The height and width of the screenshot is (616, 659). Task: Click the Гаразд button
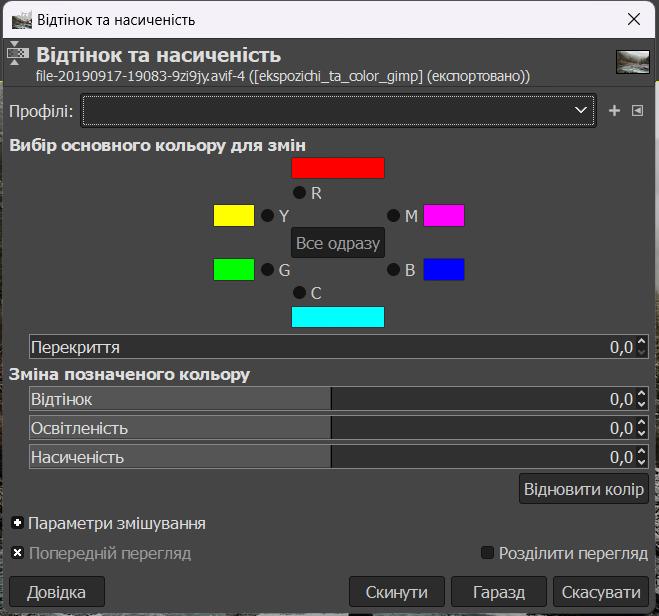coord(499,592)
